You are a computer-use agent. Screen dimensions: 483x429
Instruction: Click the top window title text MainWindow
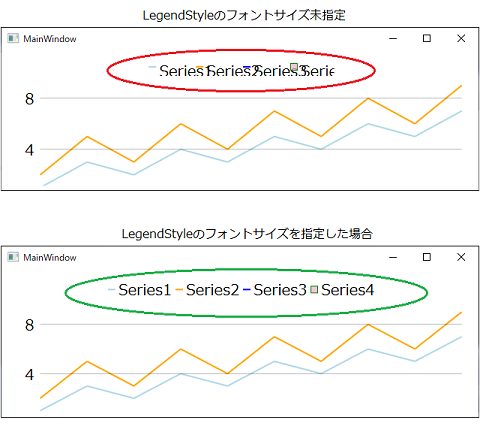tap(50, 39)
